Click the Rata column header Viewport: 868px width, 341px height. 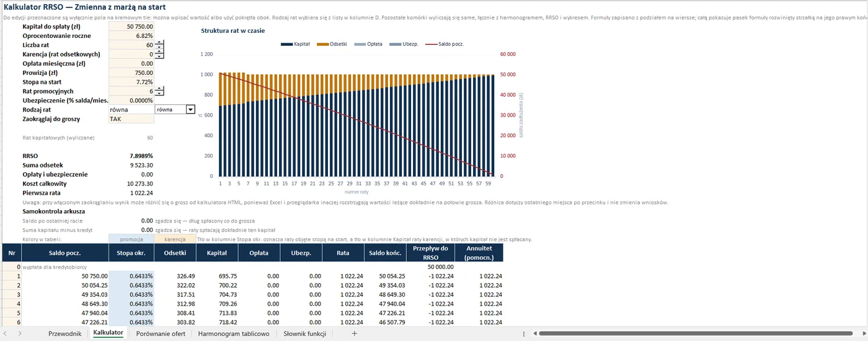pos(343,253)
